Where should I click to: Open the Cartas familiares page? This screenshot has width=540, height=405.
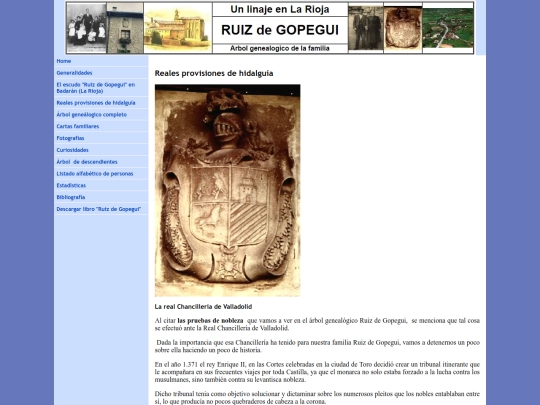78,126
